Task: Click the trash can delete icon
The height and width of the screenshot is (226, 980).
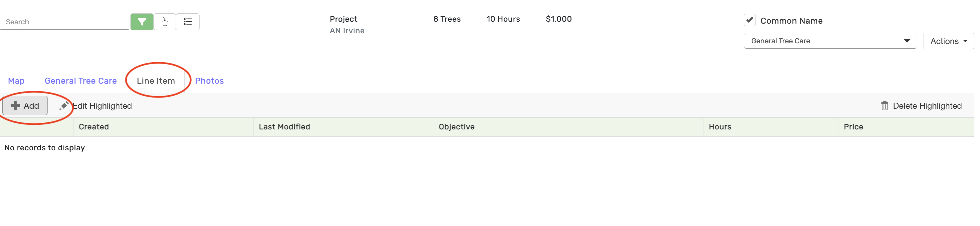Action: [885, 106]
